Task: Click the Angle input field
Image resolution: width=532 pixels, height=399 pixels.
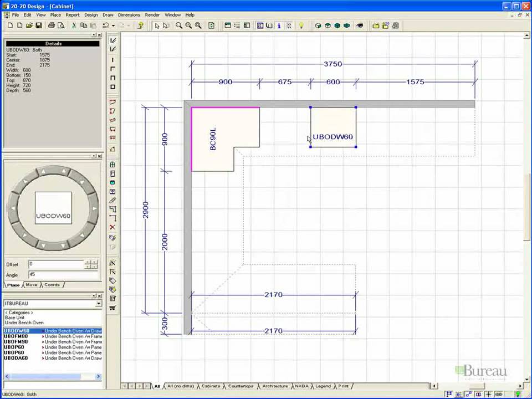Action: point(63,275)
